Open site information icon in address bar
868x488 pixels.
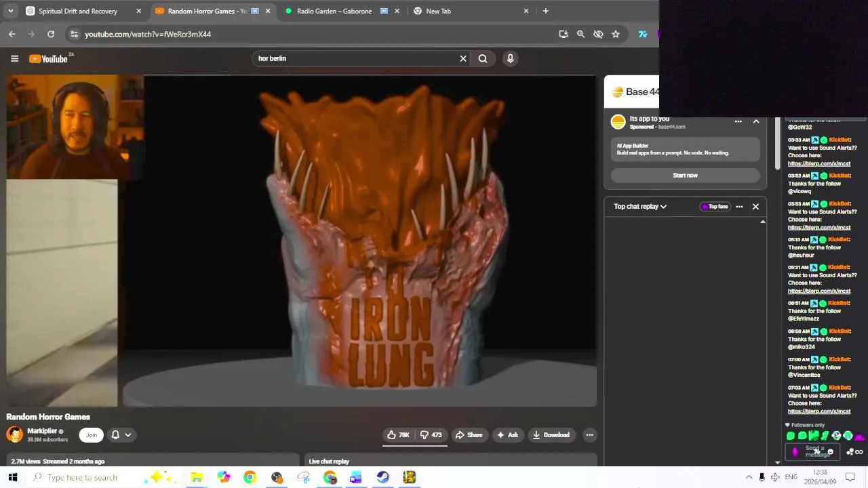point(74,34)
